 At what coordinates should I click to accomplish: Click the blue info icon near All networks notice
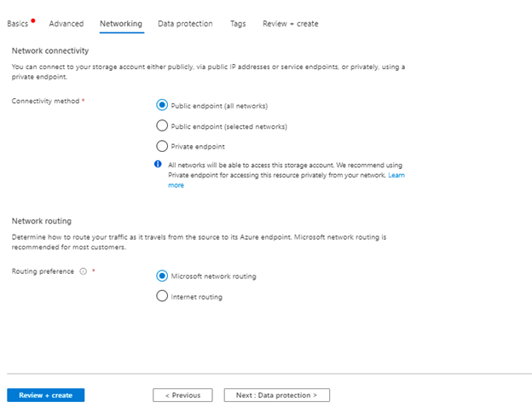pos(159,164)
